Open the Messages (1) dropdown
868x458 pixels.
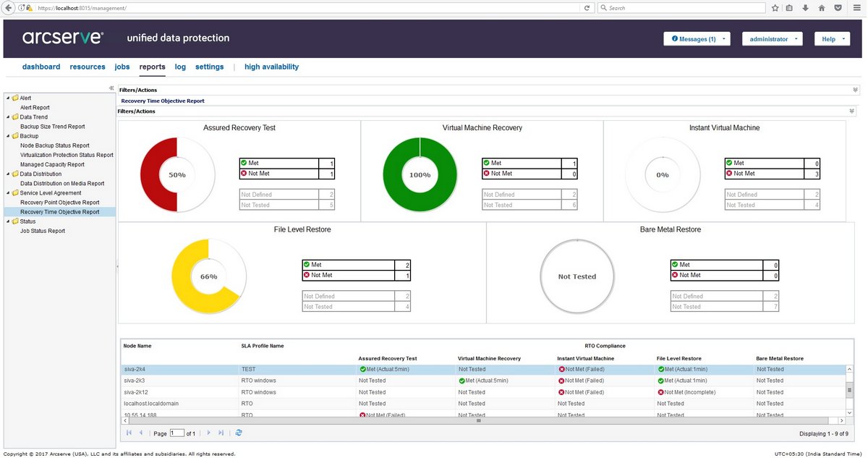click(697, 39)
